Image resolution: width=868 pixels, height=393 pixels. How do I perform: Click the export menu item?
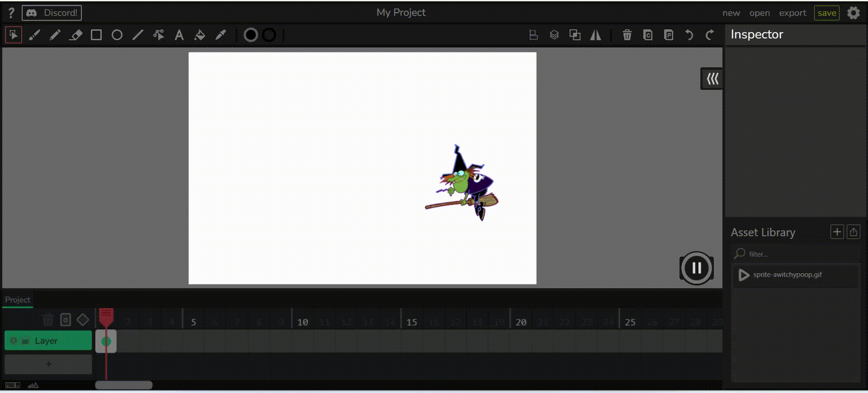pyautogui.click(x=793, y=13)
